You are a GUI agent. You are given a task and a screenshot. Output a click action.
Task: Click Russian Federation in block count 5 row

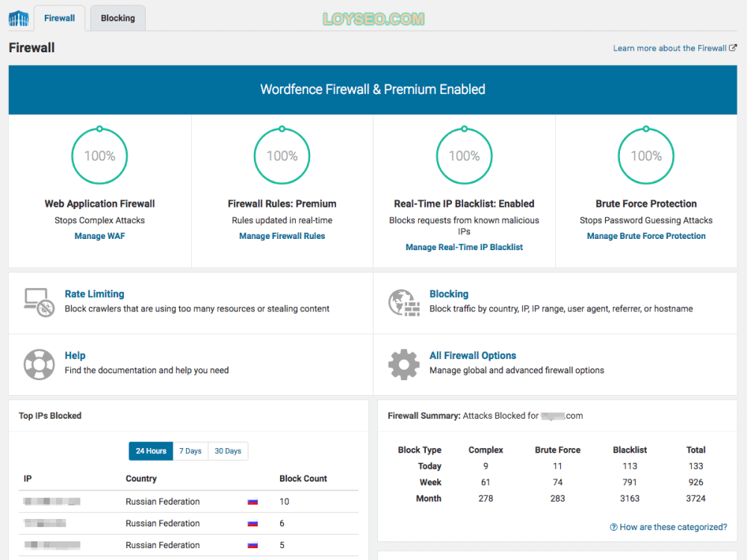[162, 545]
